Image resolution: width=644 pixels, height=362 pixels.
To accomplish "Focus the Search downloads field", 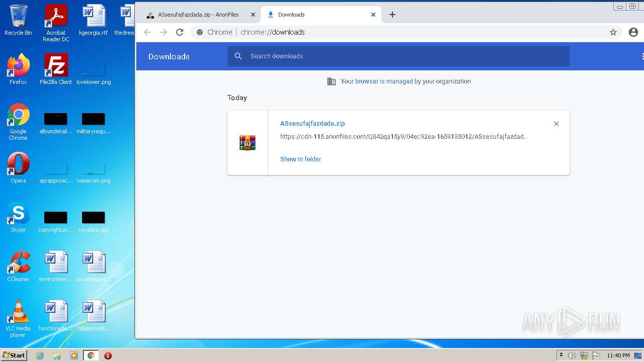I will coord(398,56).
